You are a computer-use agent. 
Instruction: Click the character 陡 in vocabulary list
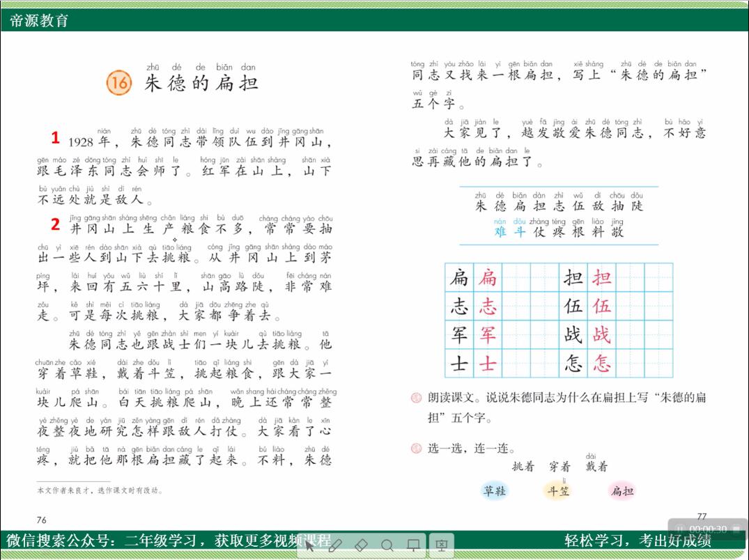point(637,205)
